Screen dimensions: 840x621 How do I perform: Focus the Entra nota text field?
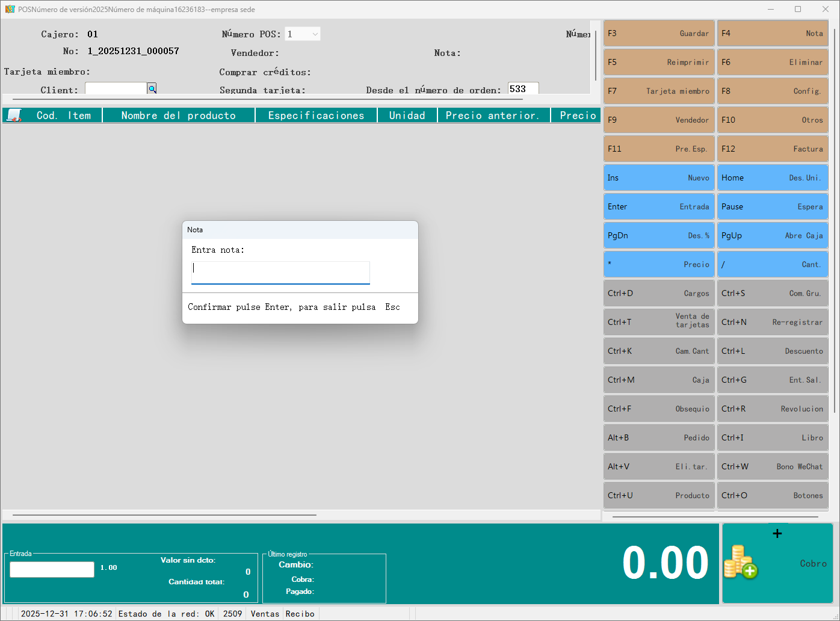click(x=280, y=271)
